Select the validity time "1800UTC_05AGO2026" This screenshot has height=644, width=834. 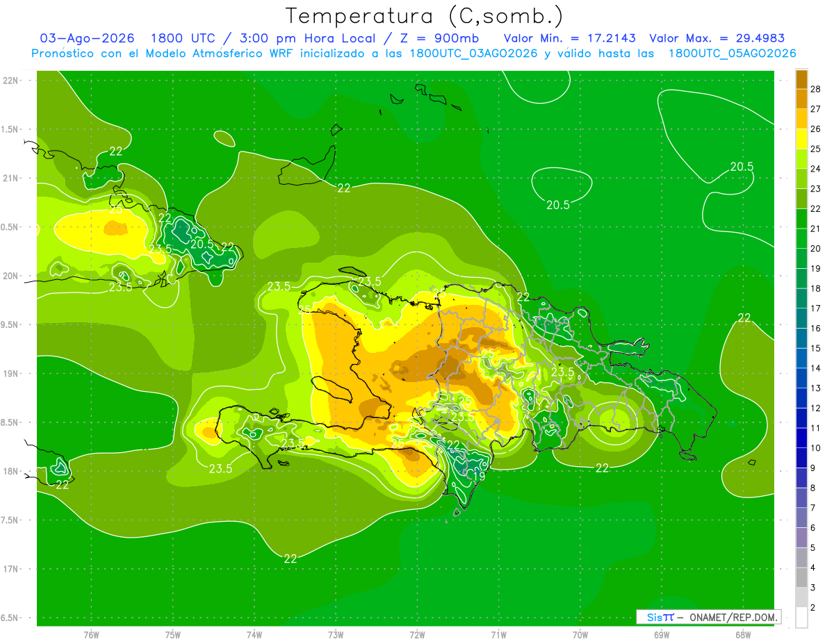click(x=732, y=53)
